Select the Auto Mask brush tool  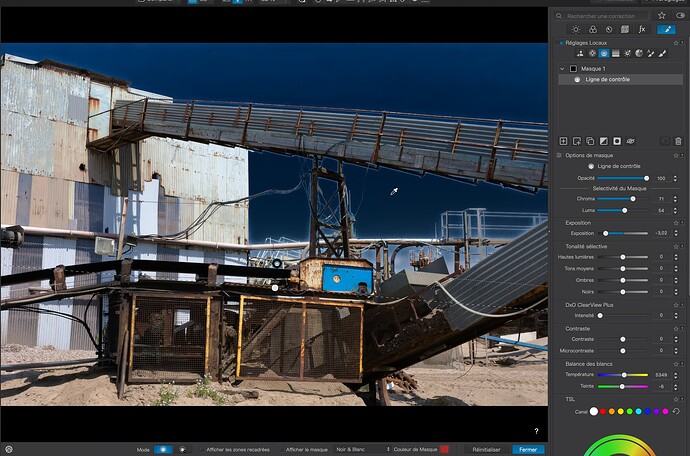pyautogui.click(x=650, y=54)
